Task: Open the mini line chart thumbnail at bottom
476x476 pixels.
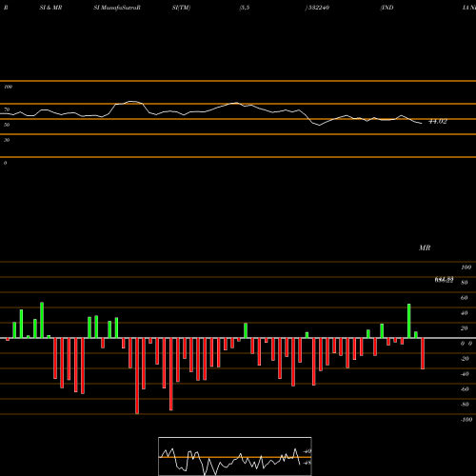Action: coord(235,456)
